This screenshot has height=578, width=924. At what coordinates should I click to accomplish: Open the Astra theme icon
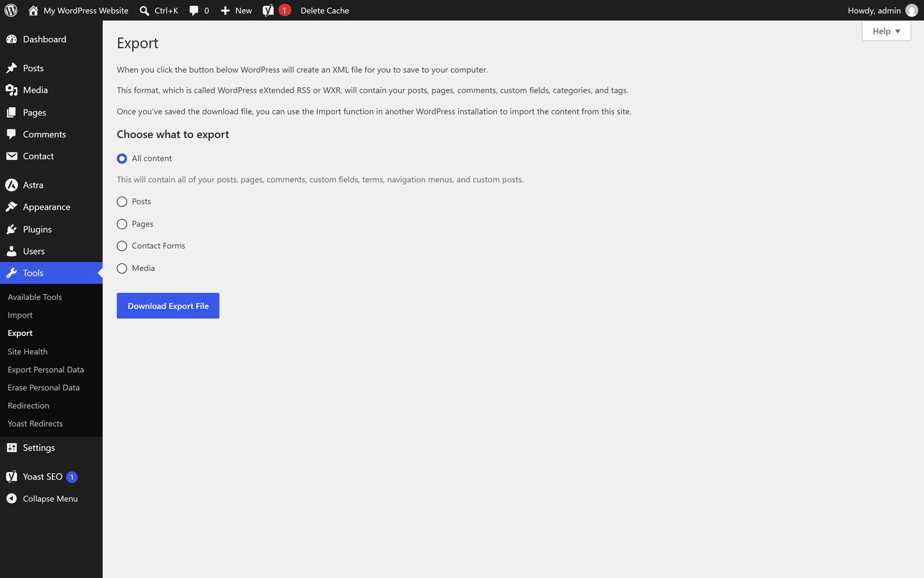12,185
